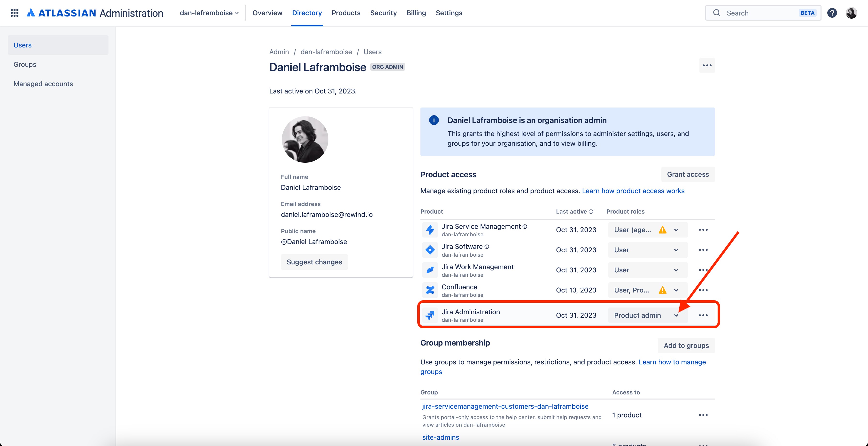Focus the Search input field
This screenshot has width=868, height=446.
763,13
